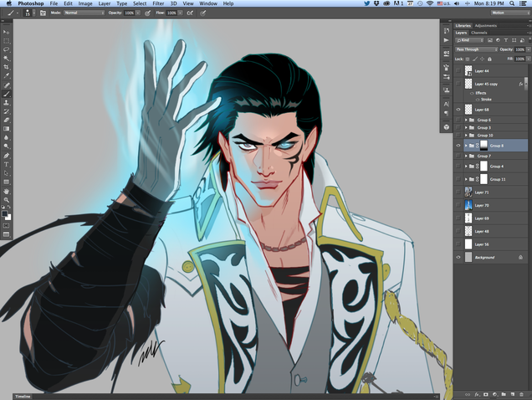Filter layers by pixel image icon
Image resolution: width=532 pixels, height=400 pixels.
click(490, 40)
